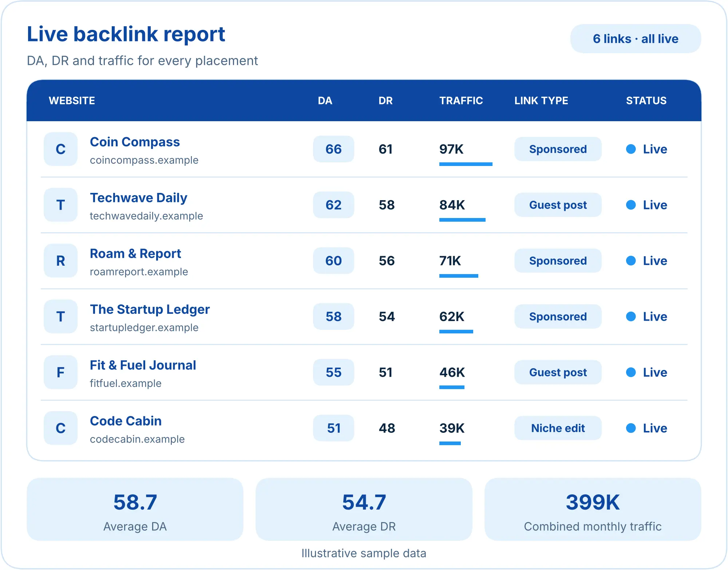Sort by the LINK TYPE column header

tap(541, 100)
